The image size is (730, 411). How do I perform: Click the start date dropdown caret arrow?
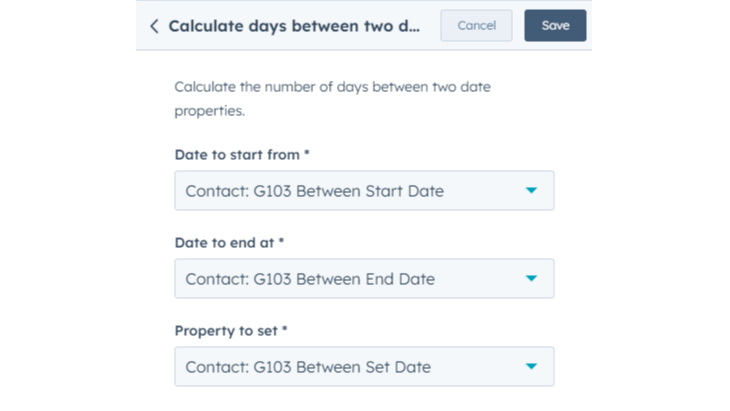[x=531, y=191]
